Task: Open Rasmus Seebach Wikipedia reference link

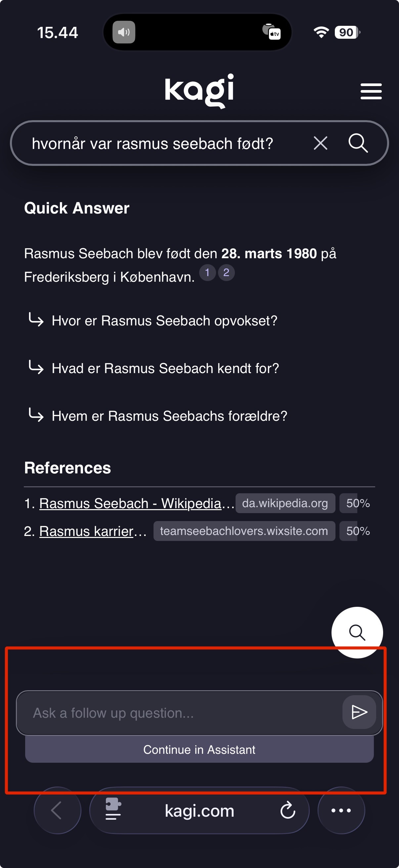Action: 130,504
